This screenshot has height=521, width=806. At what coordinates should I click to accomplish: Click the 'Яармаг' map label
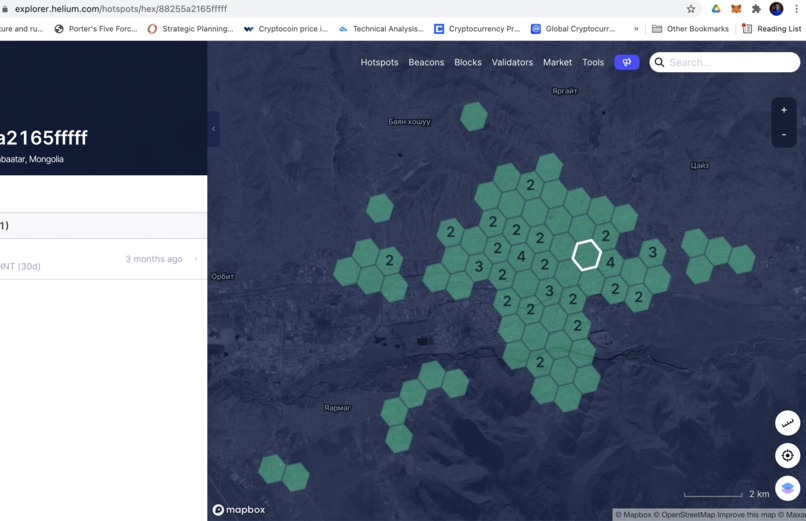[337, 408]
